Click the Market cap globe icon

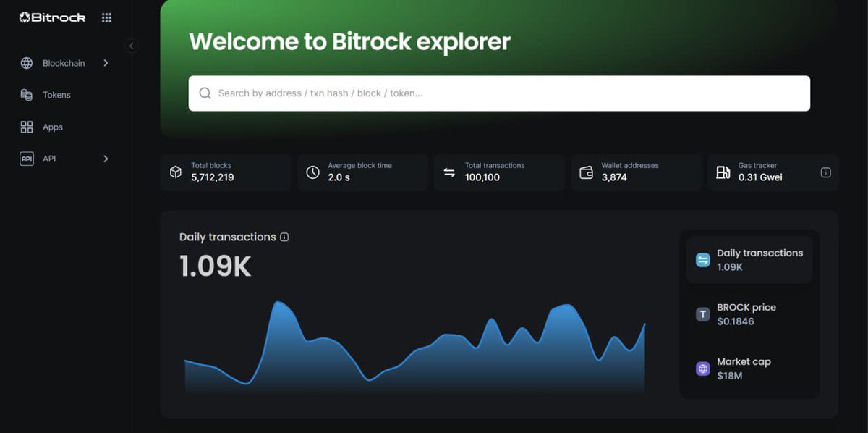click(x=703, y=369)
